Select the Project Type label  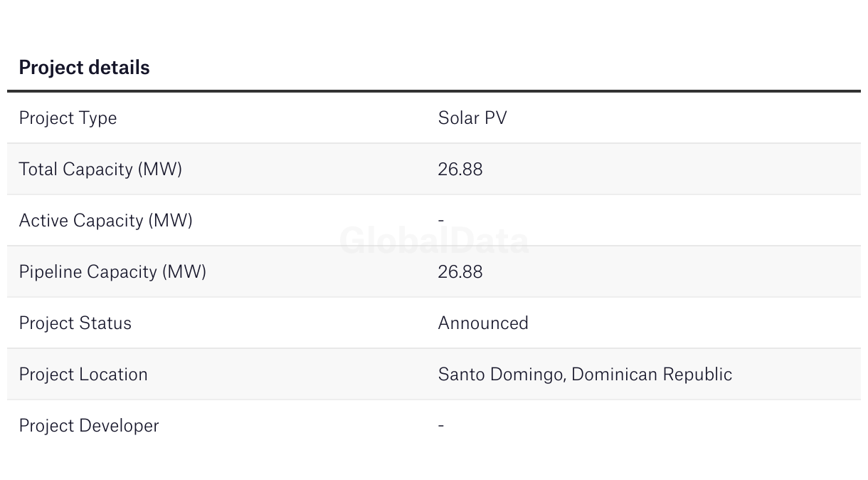coord(68,118)
